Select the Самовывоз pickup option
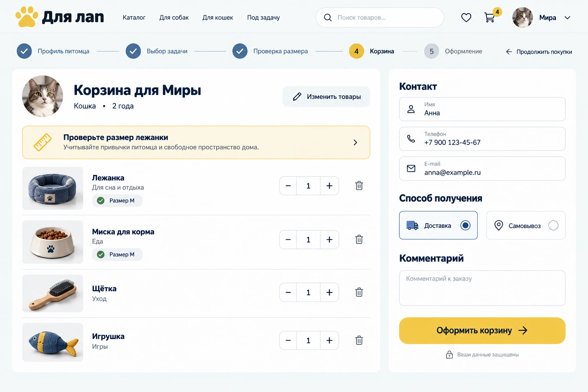The height and width of the screenshot is (392, 588). click(526, 225)
